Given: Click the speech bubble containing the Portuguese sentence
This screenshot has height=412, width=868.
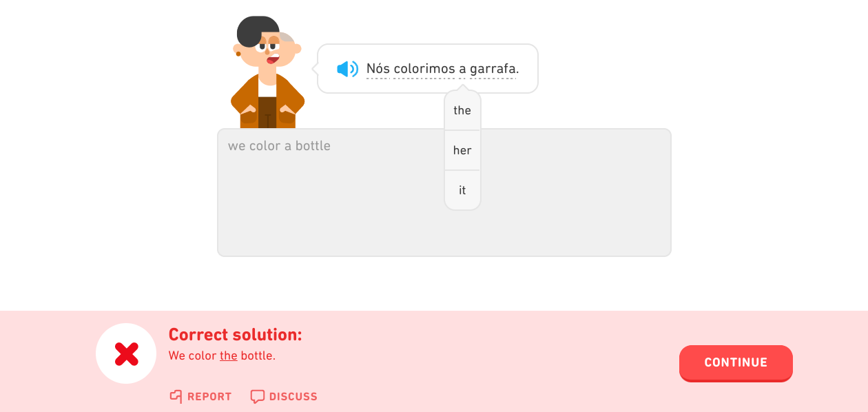Looking at the screenshot, I should pos(427,68).
